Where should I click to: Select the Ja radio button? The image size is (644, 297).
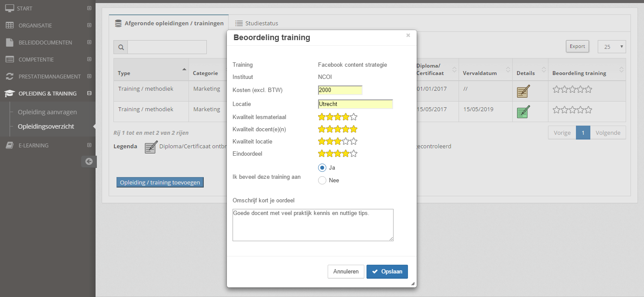pos(322,167)
